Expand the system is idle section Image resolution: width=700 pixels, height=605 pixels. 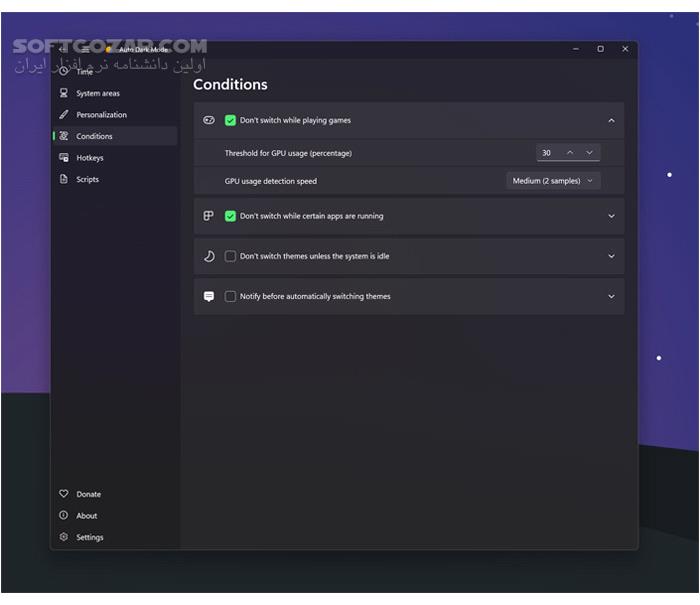coord(611,256)
